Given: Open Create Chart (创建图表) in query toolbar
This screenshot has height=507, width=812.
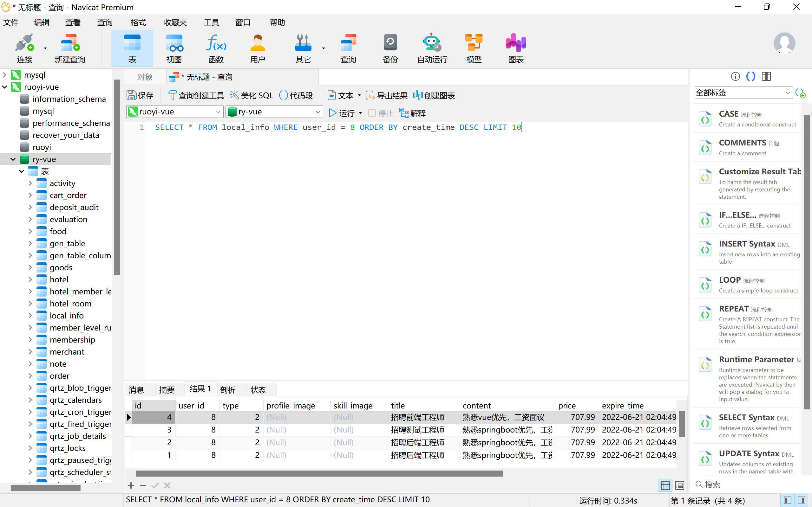Looking at the screenshot, I should coord(434,96).
